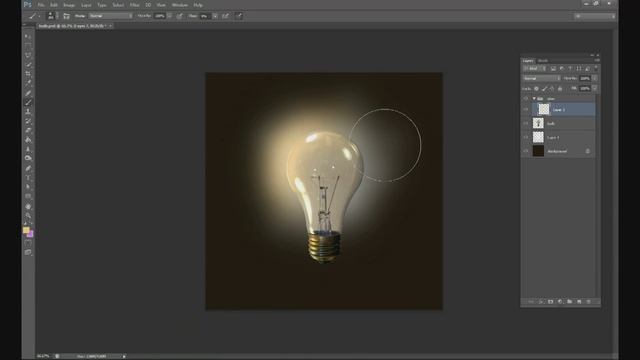640x360 pixels.
Task: Hide the Background layer
Action: (526, 151)
